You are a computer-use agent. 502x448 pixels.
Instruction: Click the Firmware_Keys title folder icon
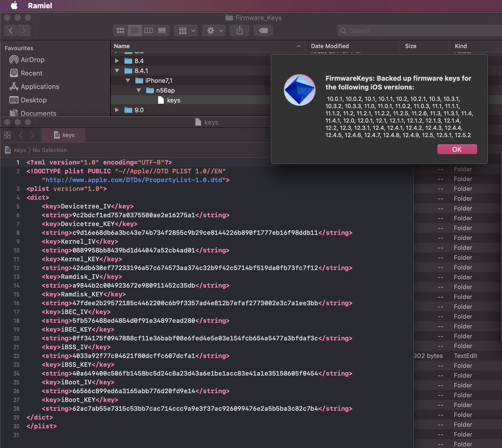[229, 18]
